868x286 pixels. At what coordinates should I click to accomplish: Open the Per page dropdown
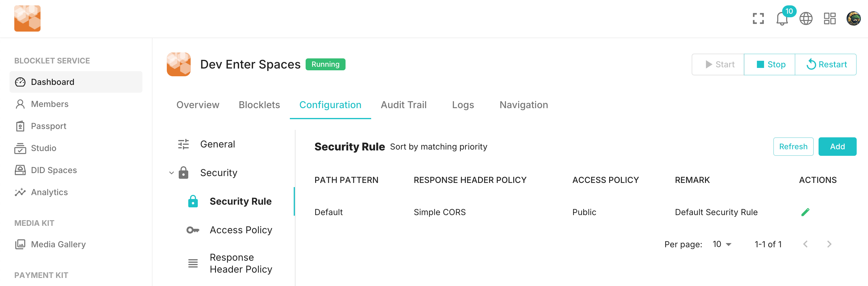(722, 244)
